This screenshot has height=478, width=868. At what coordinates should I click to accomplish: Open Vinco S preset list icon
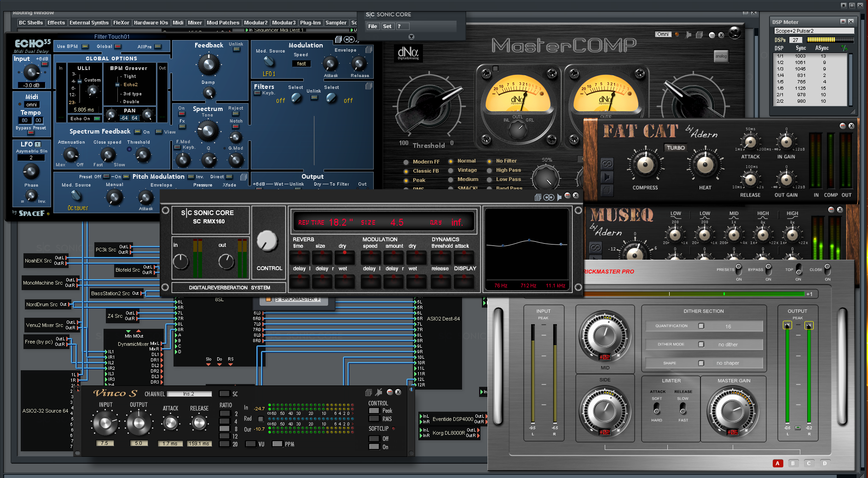click(x=369, y=392)
